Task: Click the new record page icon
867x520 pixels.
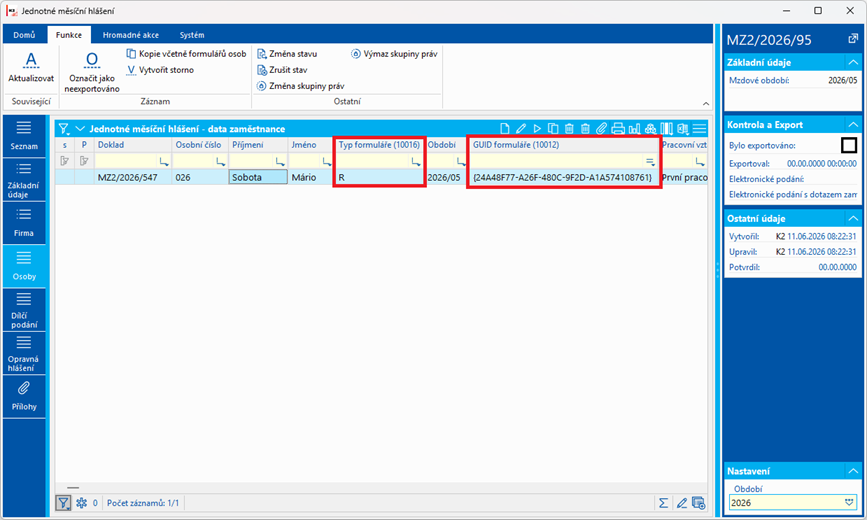Action: click(504, 129)
